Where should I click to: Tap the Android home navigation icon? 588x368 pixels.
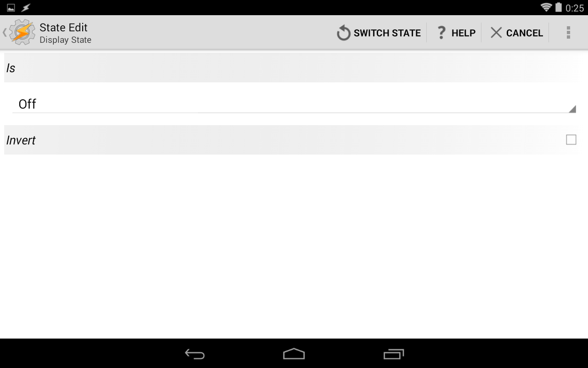[294, 354]
